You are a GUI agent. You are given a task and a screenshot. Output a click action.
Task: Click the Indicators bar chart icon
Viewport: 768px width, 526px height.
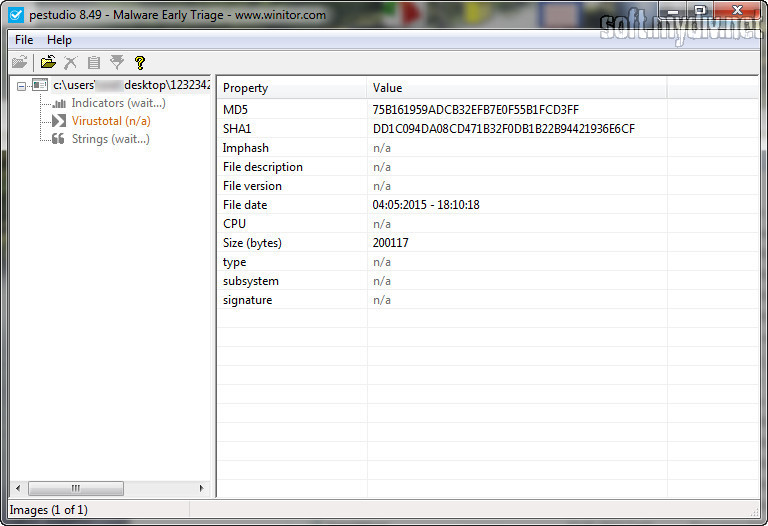(59, 103)
